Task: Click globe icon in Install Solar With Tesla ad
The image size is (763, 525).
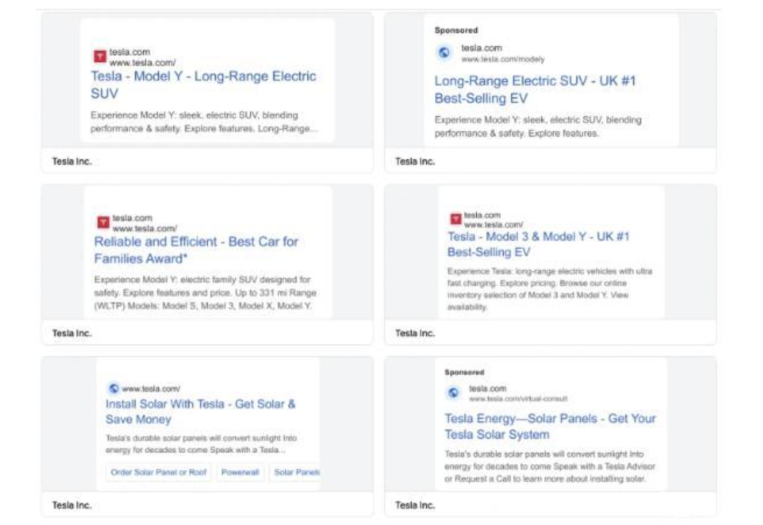Action: click(114, 388)
